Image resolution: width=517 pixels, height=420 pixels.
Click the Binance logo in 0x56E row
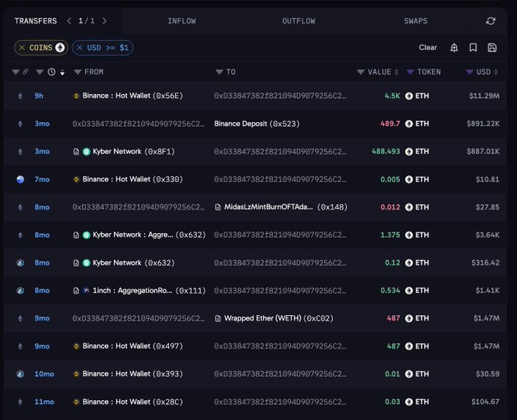click(x=76, y=96)
